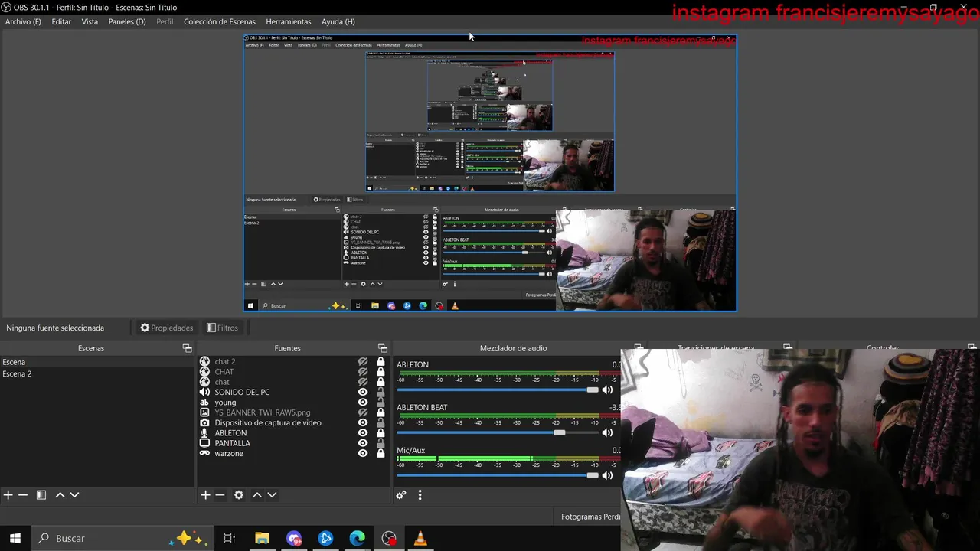Open the audio mixer three-dots menu
The height and width of the screenshot is (551, 980).
coord(420,495)
